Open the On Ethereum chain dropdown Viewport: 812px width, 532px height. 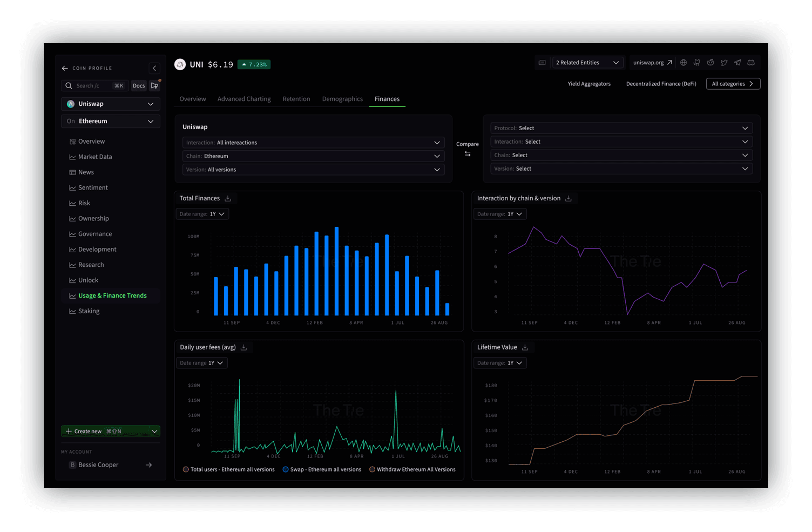pyautogui.click(x=111, y=122)
